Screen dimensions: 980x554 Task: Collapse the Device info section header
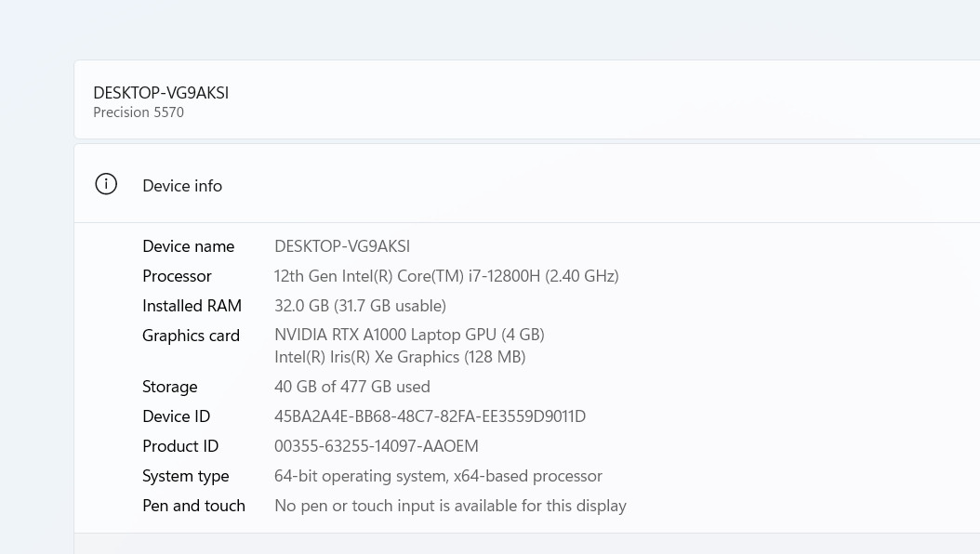(527, 184)
